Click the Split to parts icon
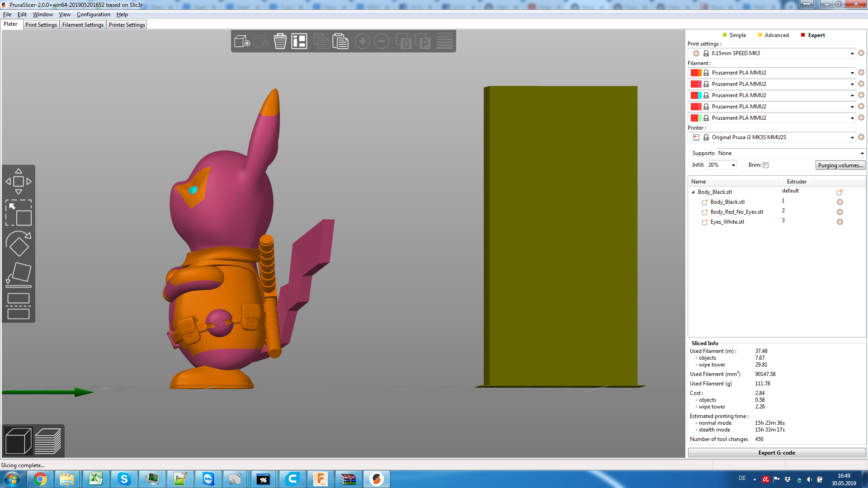The image size is (868, 488). tap(423, 42)
